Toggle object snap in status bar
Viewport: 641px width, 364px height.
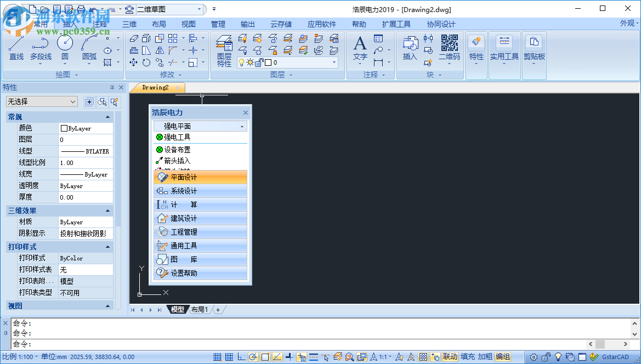265,357
